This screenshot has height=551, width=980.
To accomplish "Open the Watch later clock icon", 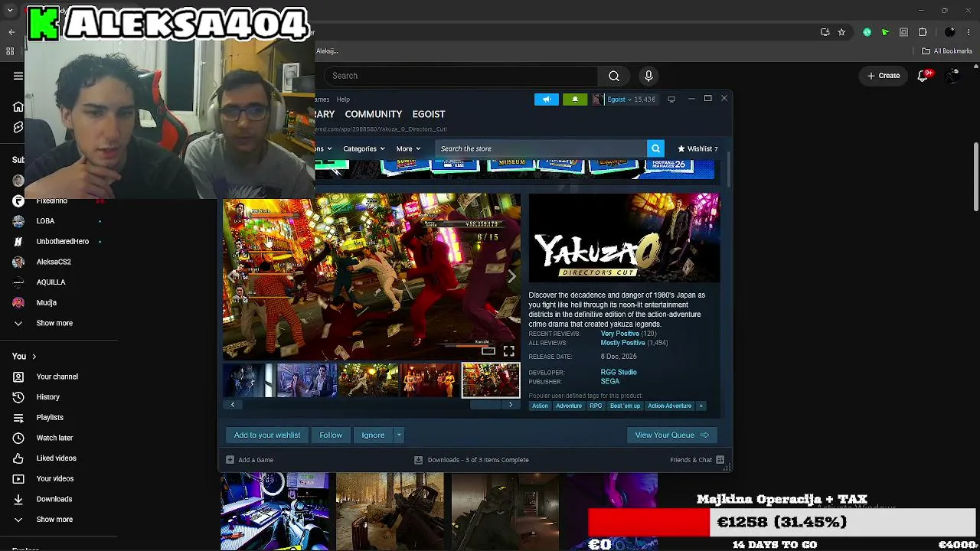I will pos(18,438).
